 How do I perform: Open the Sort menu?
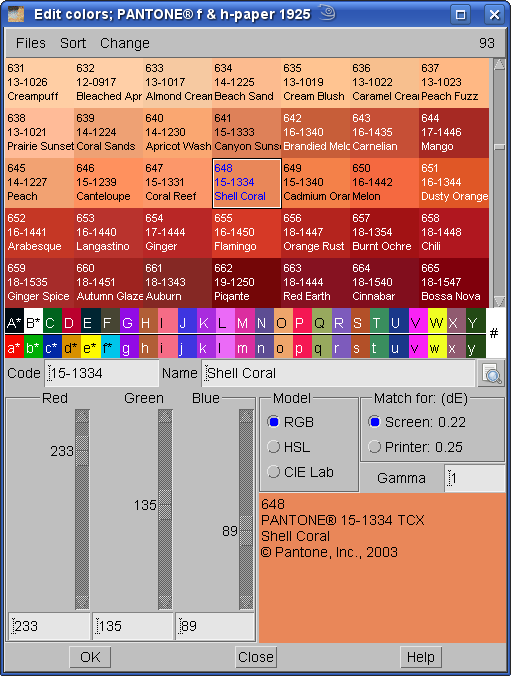point(73,43)
